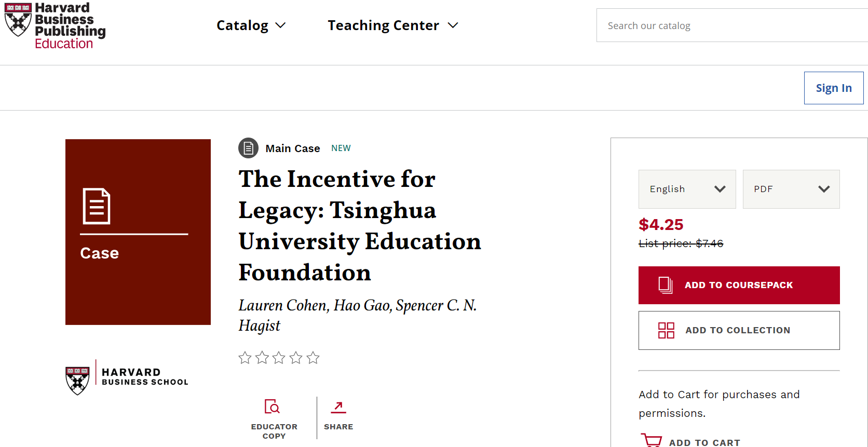This screenshot has width=868, height=447.
Task: Click the Harvard Business School shield logo
Action: [78, 380]
